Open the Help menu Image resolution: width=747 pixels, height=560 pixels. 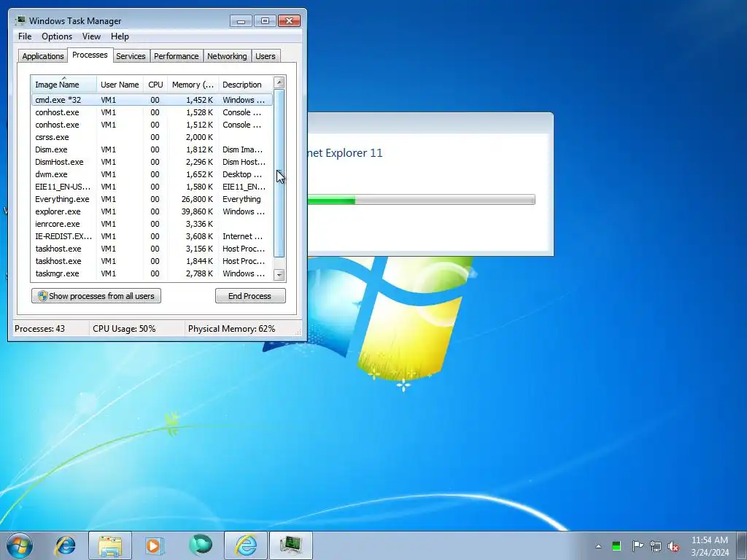(x=120, y=36)
